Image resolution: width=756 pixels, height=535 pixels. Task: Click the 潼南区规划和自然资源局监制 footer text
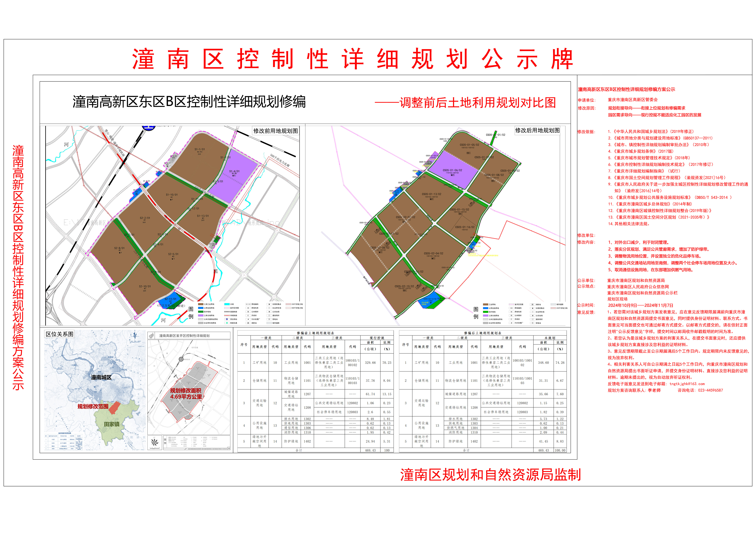491,475
